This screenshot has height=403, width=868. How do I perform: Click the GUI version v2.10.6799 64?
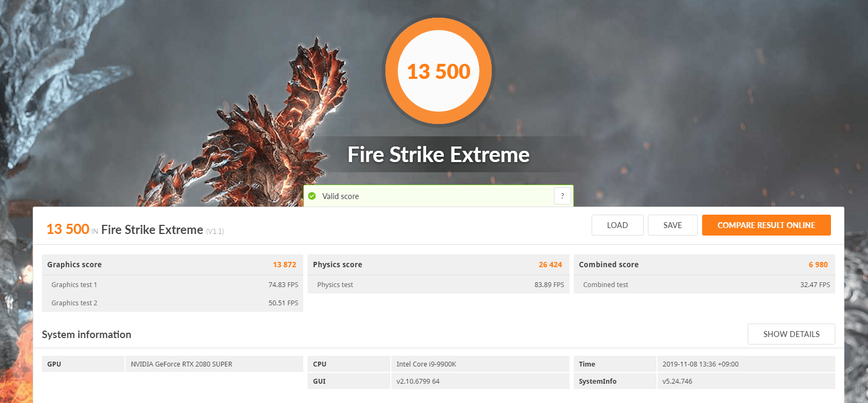(x=418, y=382)
